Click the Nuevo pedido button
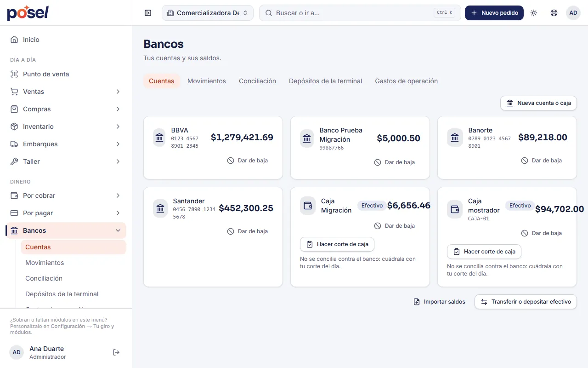This screenshot has width=588, height=368. 494,13
